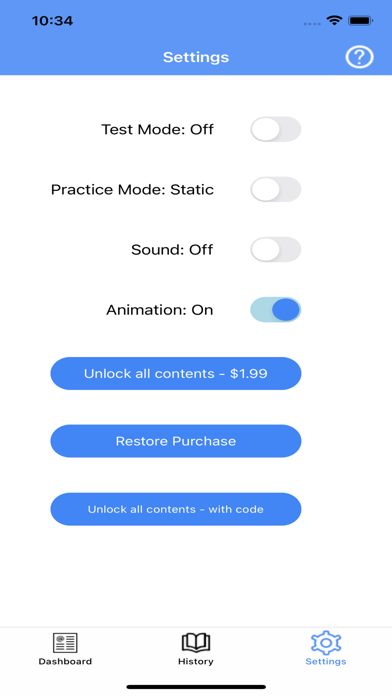
Task: Buy Unlock all contents for $1.99
Action: [176, 373]
